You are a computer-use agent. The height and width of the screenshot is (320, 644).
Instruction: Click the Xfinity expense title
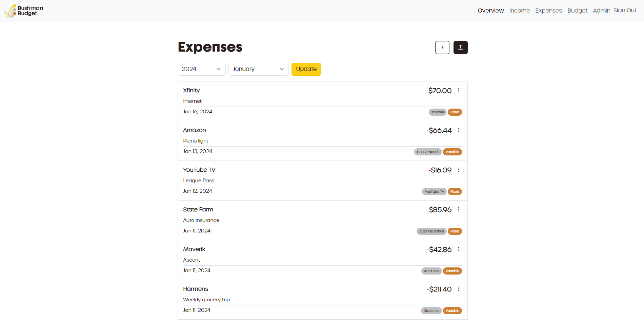pos(192,91)
